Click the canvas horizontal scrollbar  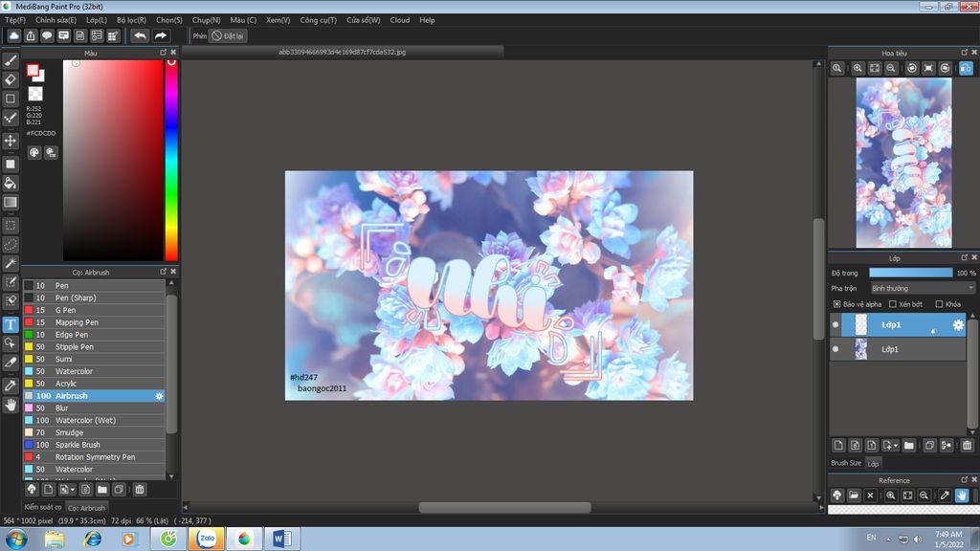click(x=504, y=507)
